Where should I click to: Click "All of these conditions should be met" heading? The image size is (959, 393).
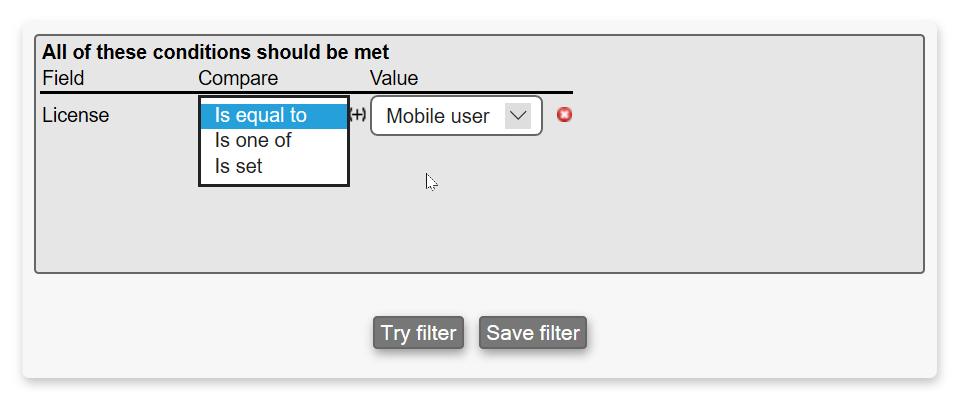click(x=215, y=52)
